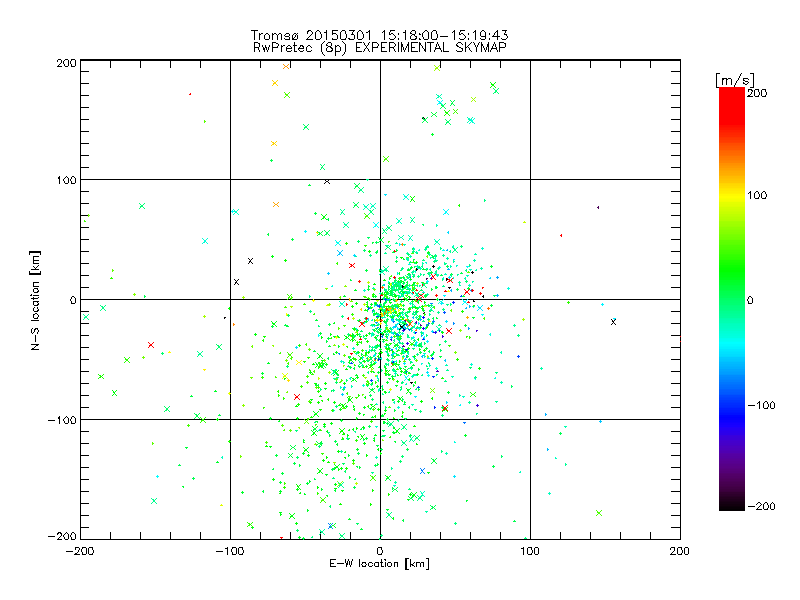
Task: Pick the '200' tick label on E-W axis
Action: [680, 551]
